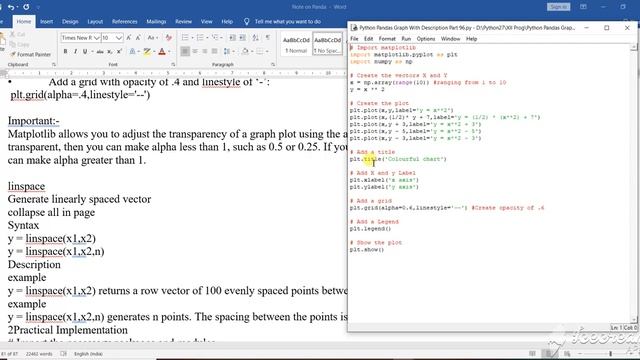
Task: Switch to the Review ribbon tab
Action: click(x=184, y=22)
